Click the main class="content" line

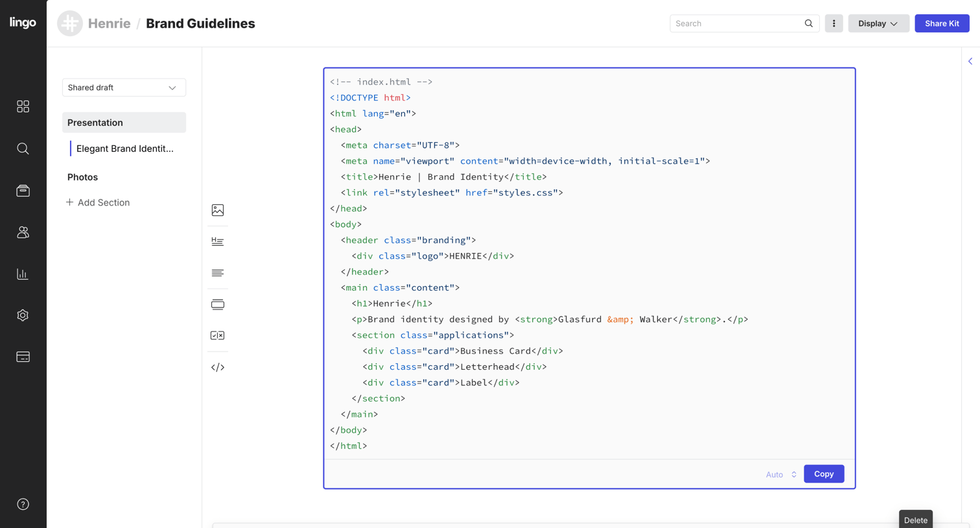pos(400,287)
